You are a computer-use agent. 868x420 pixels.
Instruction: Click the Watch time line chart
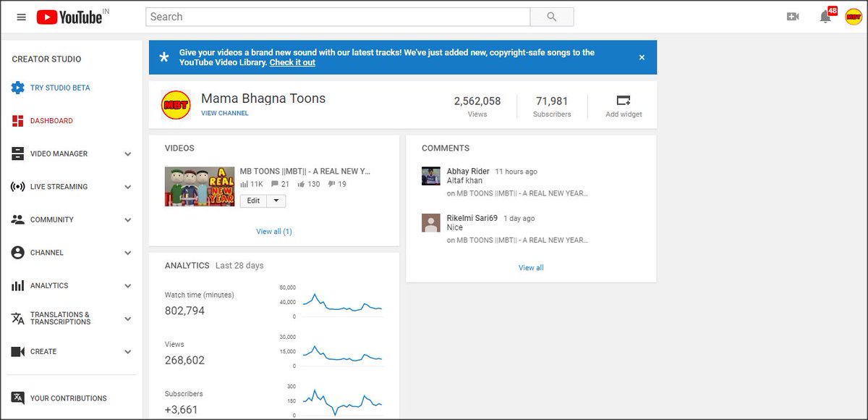(341, 303)
